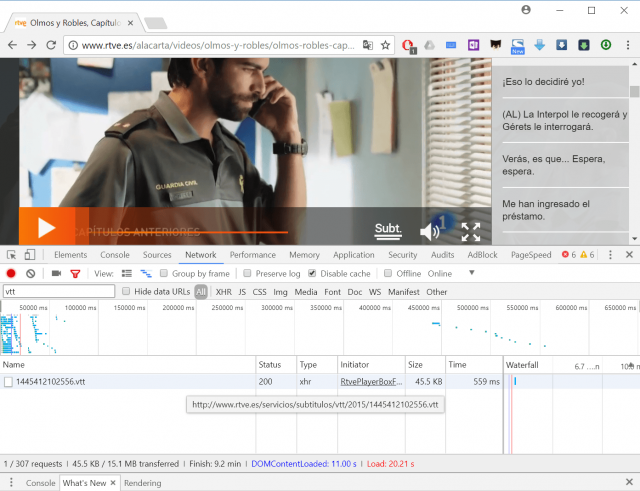Click the grey cloud drive extension icon

click(x=429, y=45)
